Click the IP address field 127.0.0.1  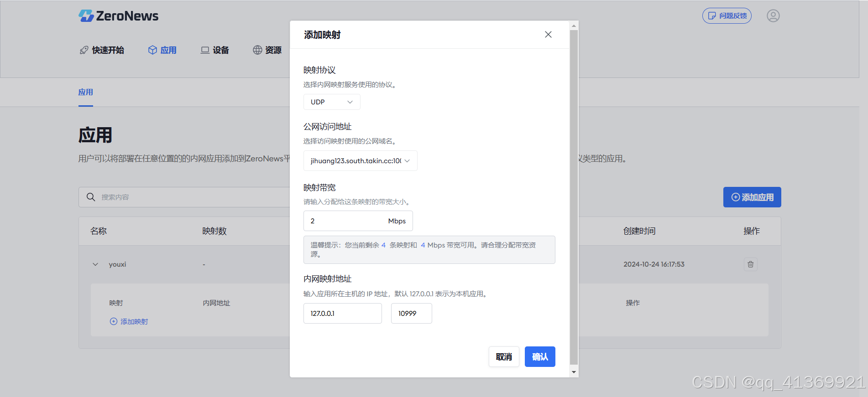(342, 314)
